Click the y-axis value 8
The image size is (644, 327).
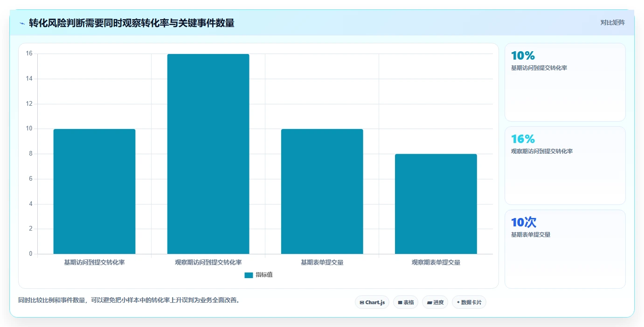pyautogui.click(x=30, y=154)
